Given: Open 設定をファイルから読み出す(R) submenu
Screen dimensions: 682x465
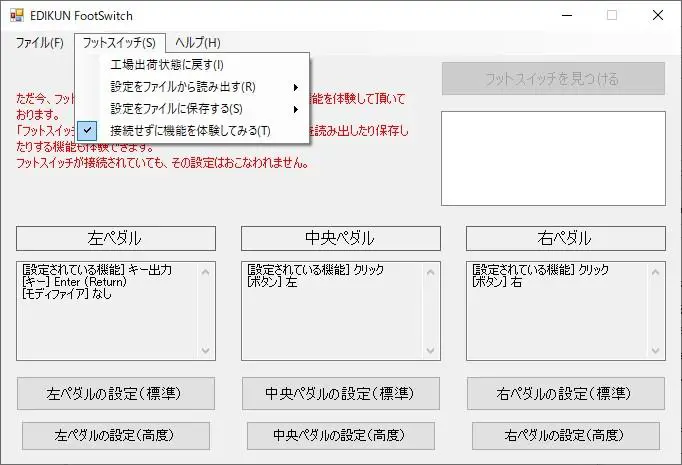Looking at the screenshot, I should tap(192, 87).
